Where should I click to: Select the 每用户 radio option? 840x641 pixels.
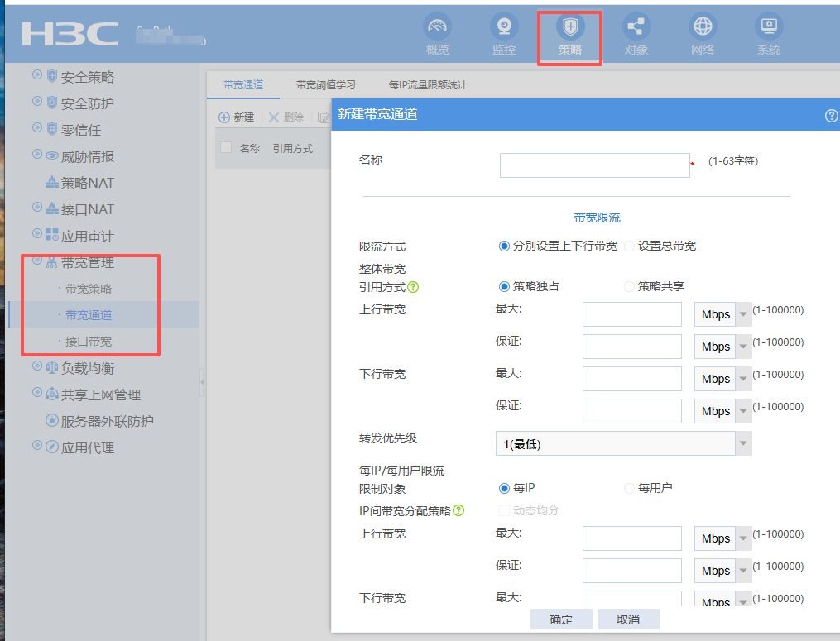[630, 488]
